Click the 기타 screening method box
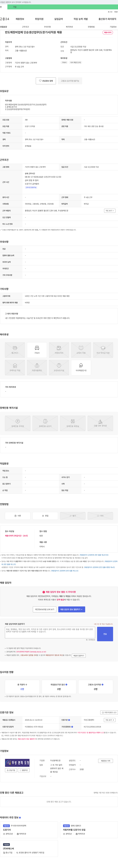 [x=100, y=516]
